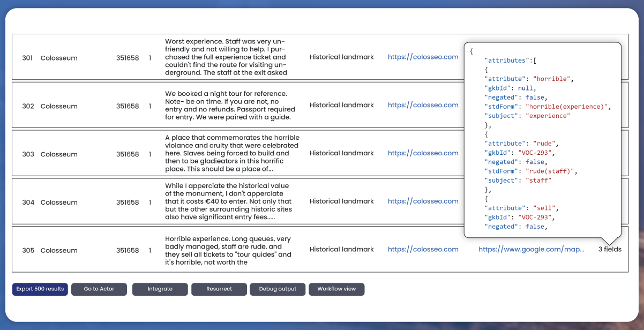This screenshot has height=330, width=644.
Task: Open colosseo.com link in row 302
Action: pyautogui.click(x=423, y=105)
